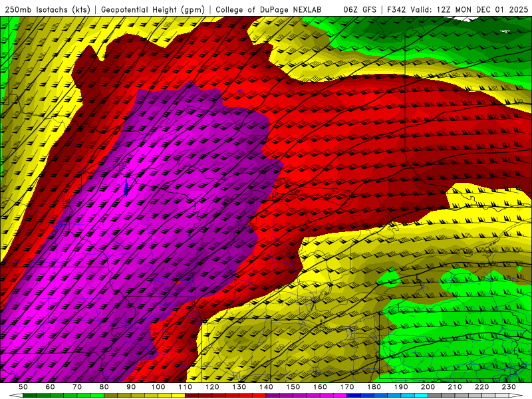Click the 'Valid: 12Z MON DEC 01 2025' text

pyautogui.click(x=469, y=10)
